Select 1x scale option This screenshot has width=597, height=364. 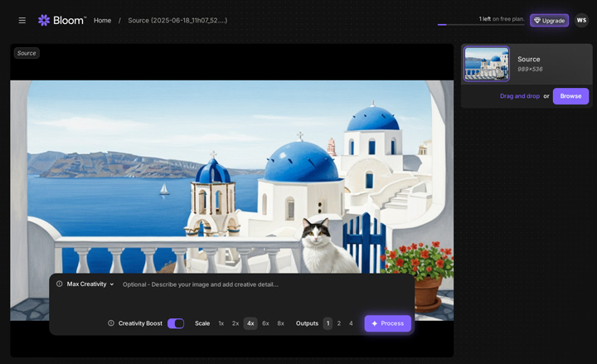point(221,323)
